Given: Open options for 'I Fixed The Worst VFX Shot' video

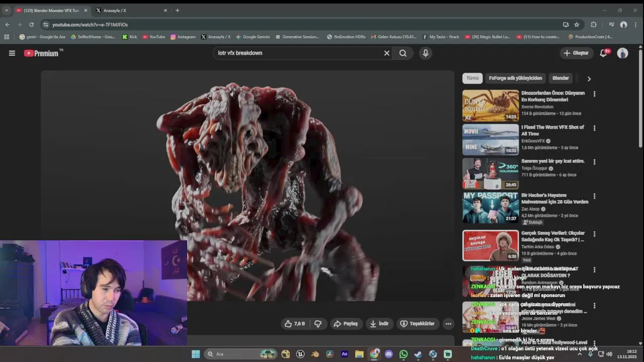Looking at the screenshot, I should pos(594,128).
